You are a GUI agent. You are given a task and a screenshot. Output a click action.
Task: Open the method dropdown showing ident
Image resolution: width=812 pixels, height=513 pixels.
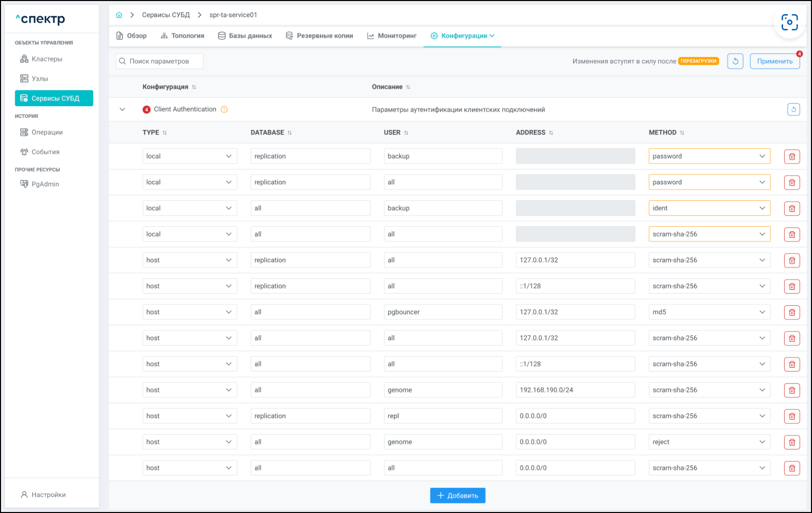pyautogui.click(x=709, y=208)
